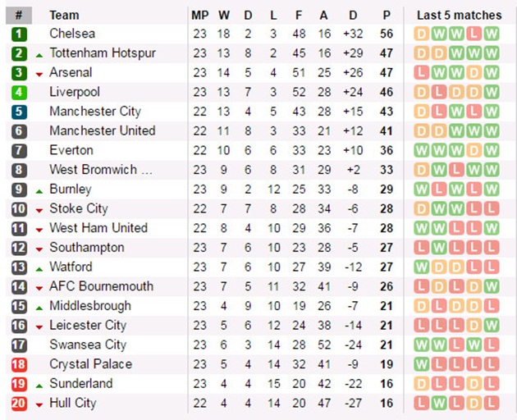Click the green up arrow beside Sunderland
The width and height of the screenshot is (517, 420).
pos(39,385)
